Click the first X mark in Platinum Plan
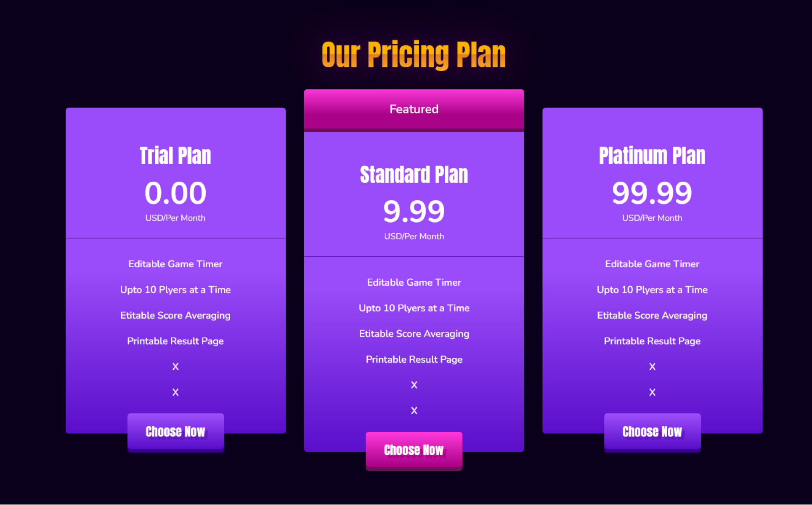Screen dimensions: 812x505 tap(652, 367)
